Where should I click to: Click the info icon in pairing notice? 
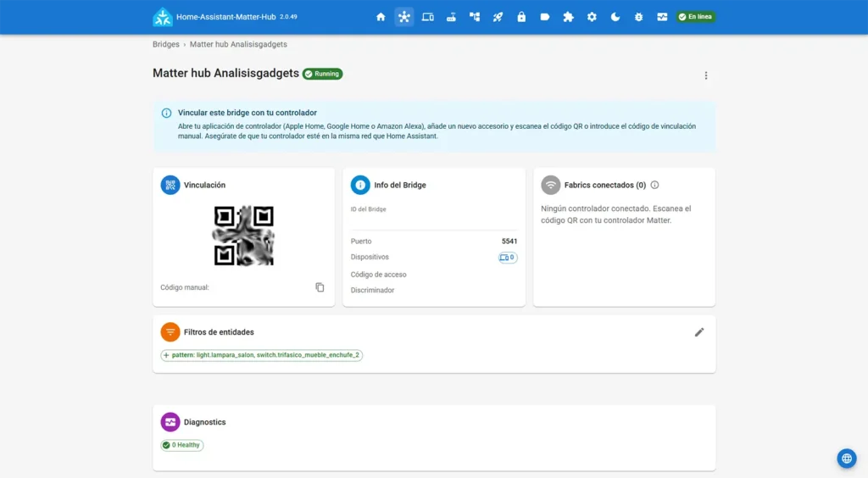(166, 113)
